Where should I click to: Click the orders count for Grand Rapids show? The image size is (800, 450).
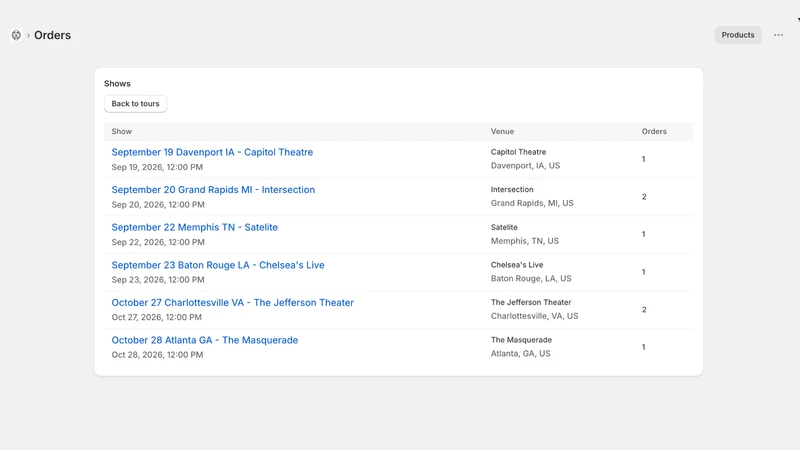644,197
